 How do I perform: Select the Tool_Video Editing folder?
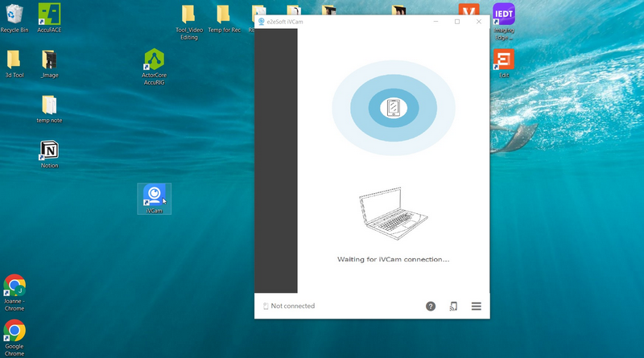click(x=189, y=23)
